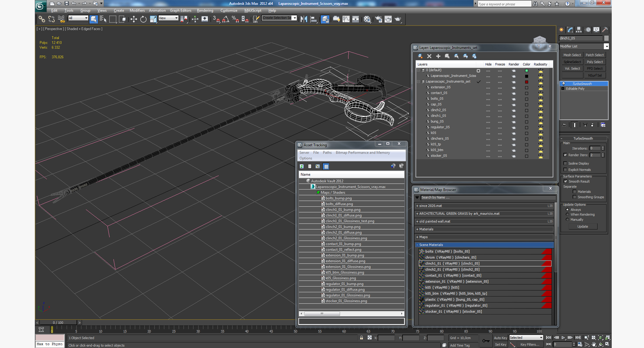Click the Auto Key button
The image size is (644, 348).
click(500, 338)
